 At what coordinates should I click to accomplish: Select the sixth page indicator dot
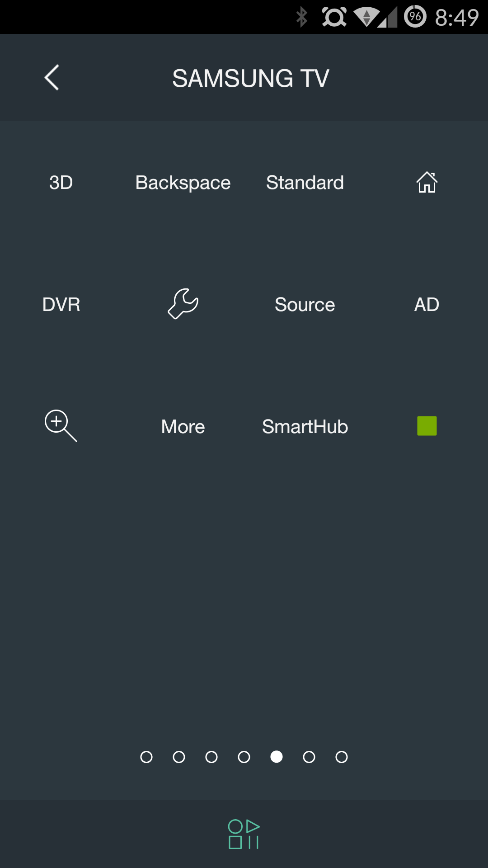(x=309, y=757)
